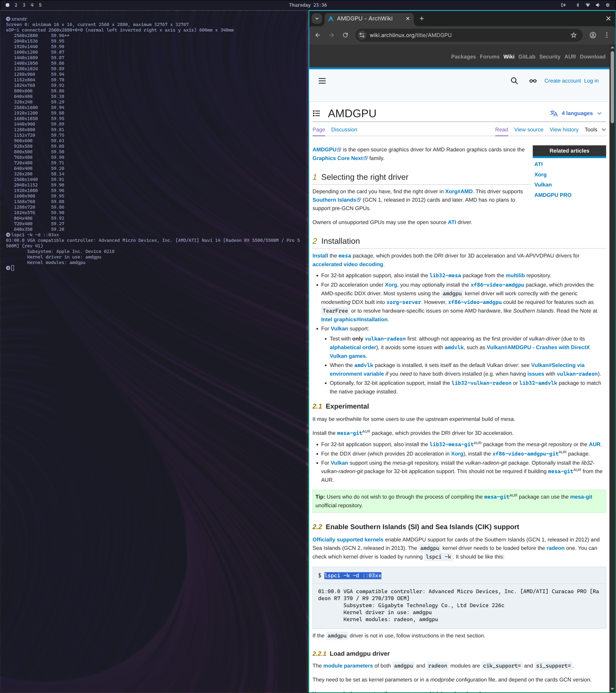
Task: Open the Vulkan related article
Action: (543, 185)
